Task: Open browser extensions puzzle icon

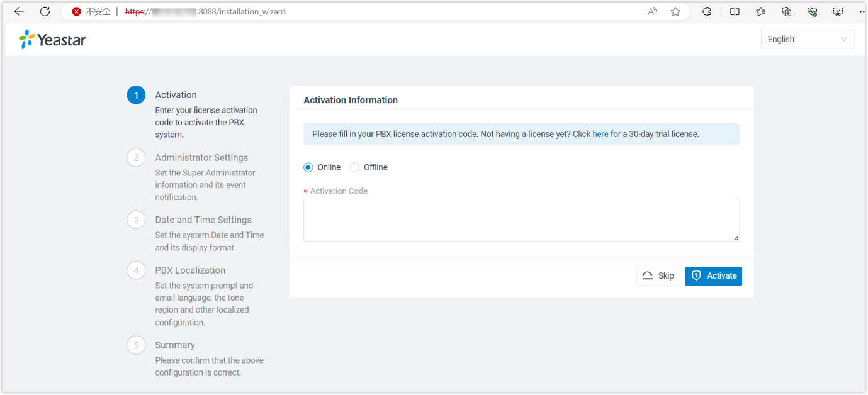Action: point(707,11)
